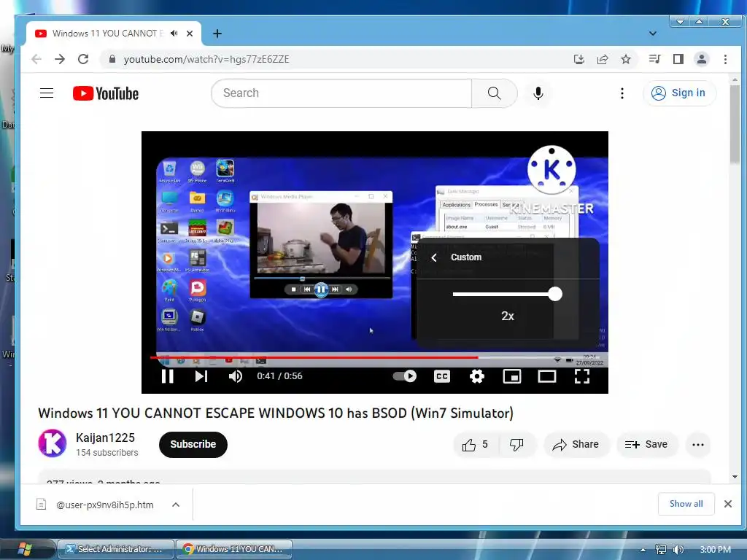Close the Windows 11 YouTube tab

190,34
